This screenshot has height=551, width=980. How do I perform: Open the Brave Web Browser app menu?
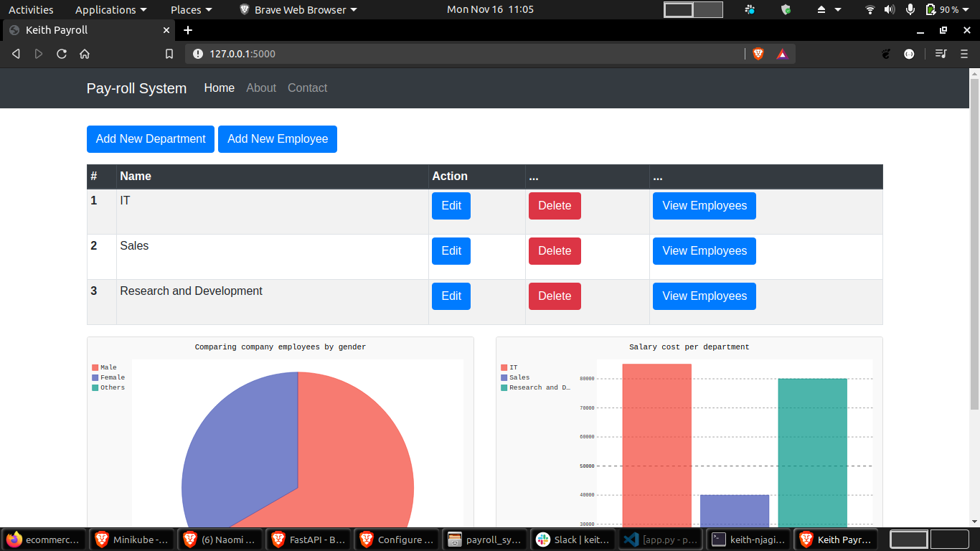coord(298,9)
